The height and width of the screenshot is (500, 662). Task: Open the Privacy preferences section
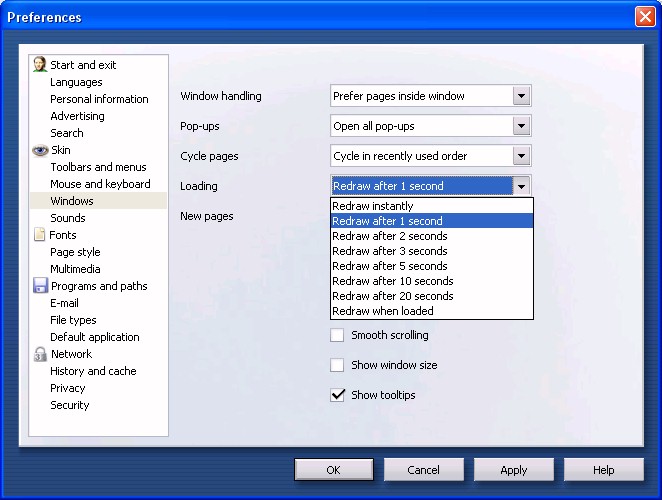click(x=68, y=388)
